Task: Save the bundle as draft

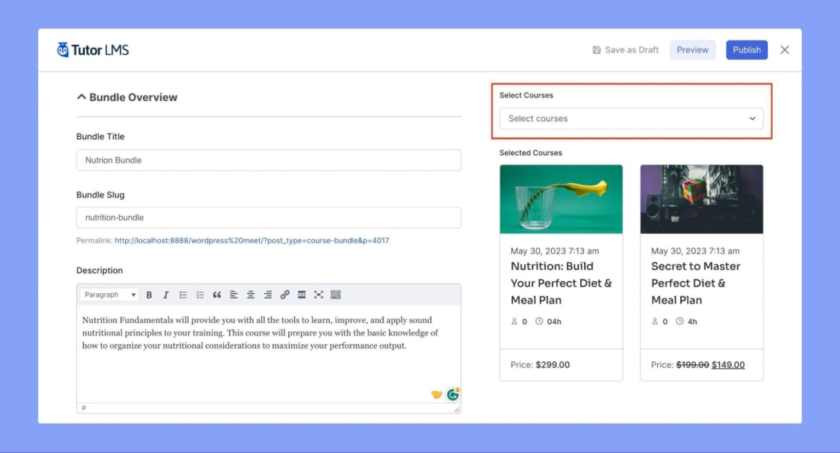Action: pos(625,50)
